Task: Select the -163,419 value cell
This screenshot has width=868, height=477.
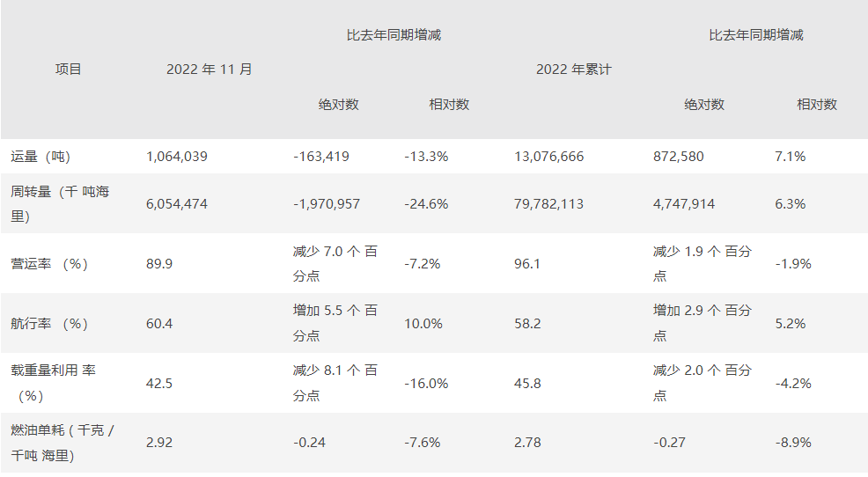Action: coord(321,157)
